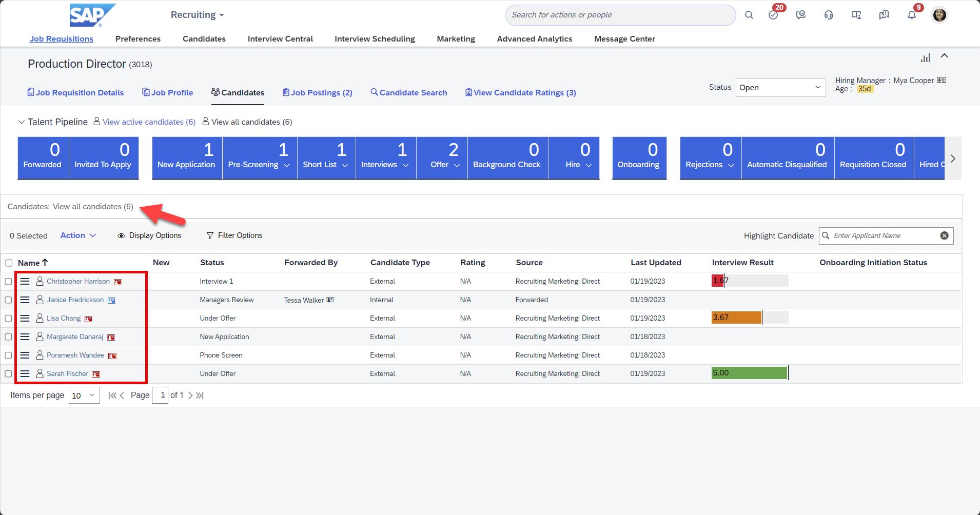980x515 pixels.
Task: Click the search magnifier icon
Action: pyautogui.click(x=749, y=15)
